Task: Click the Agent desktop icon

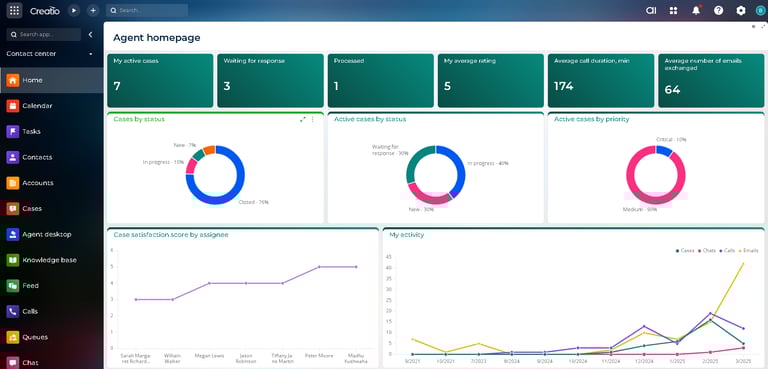Action: click(x=13, y=234)
